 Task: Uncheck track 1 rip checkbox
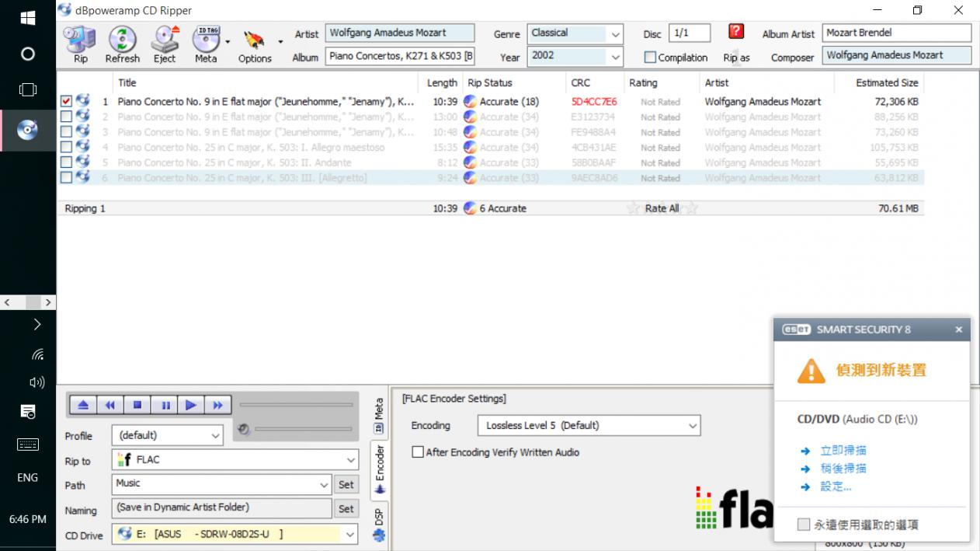(66, 102)
